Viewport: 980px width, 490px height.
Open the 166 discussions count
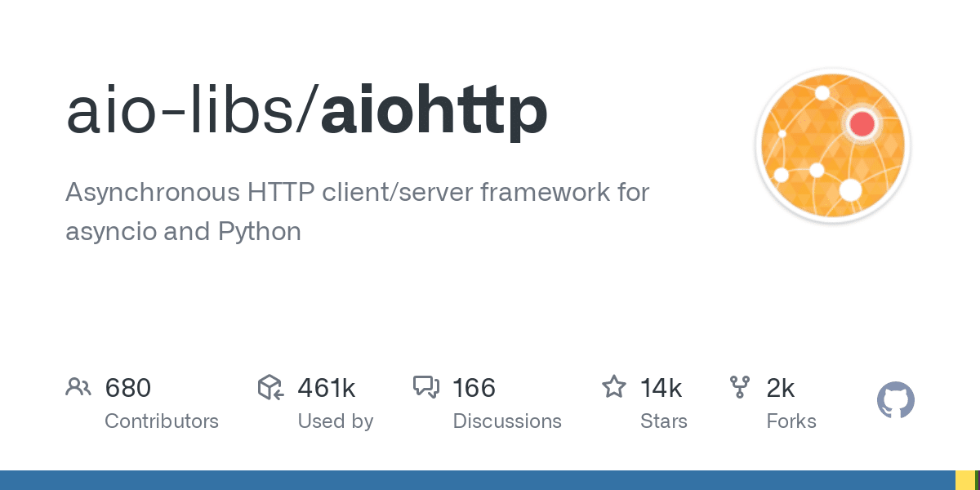474,388
